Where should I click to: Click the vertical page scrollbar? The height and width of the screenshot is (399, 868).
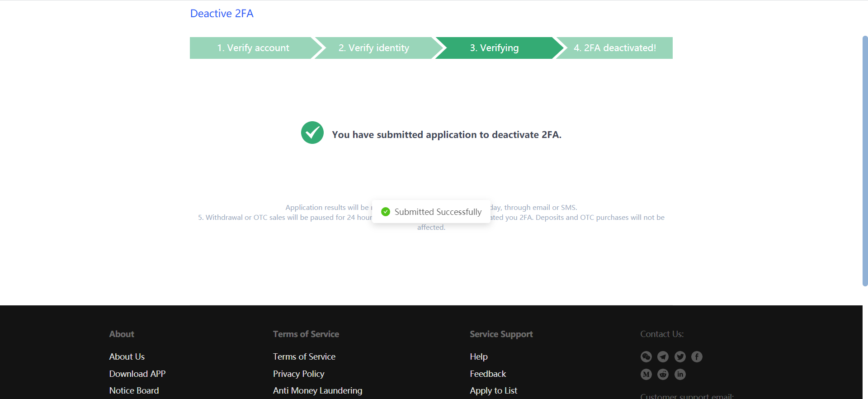point(865,161)
